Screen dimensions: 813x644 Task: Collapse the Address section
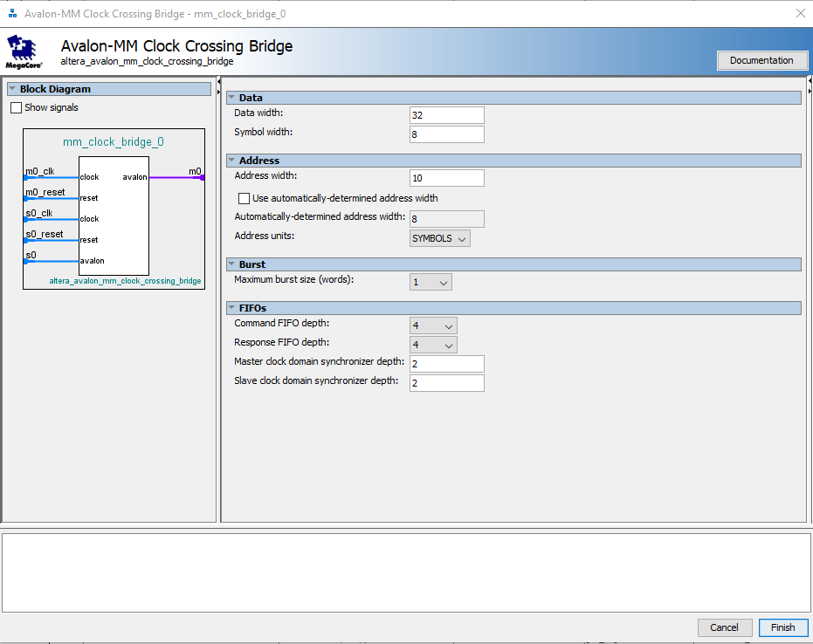point(231,161)
